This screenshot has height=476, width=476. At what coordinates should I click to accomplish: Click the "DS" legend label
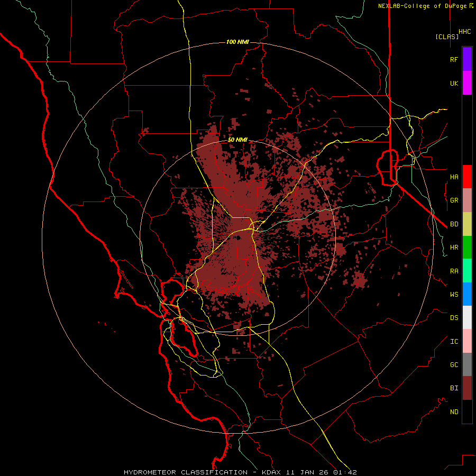click(x=454, y=318)
